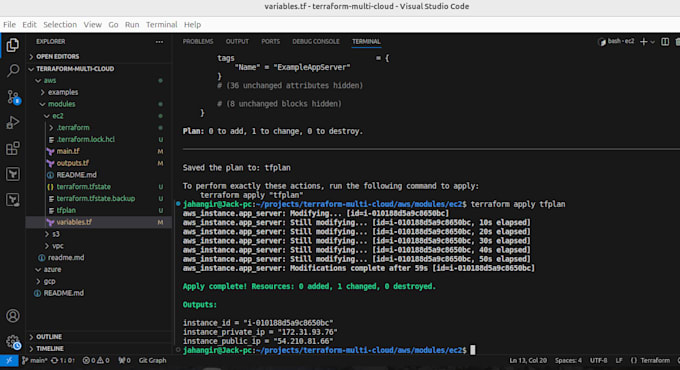Open the Run menu

click(x=132, y=25)
